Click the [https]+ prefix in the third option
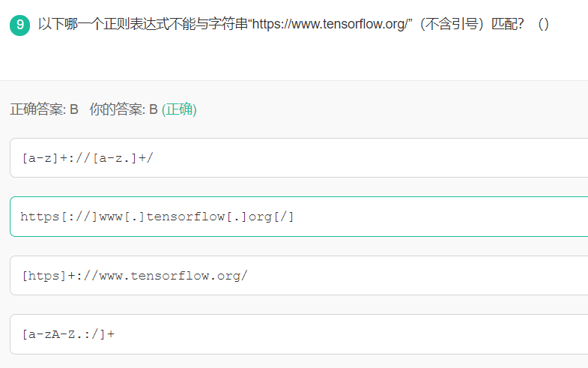The height and width of the screenshot is (368, 588). point(48,275)
